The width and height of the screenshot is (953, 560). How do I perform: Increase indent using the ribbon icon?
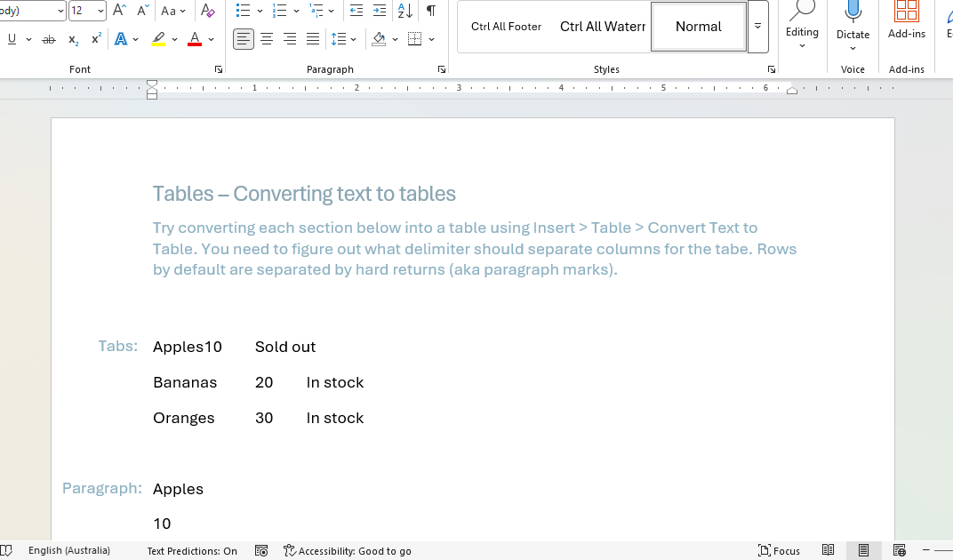pos(380,11)
